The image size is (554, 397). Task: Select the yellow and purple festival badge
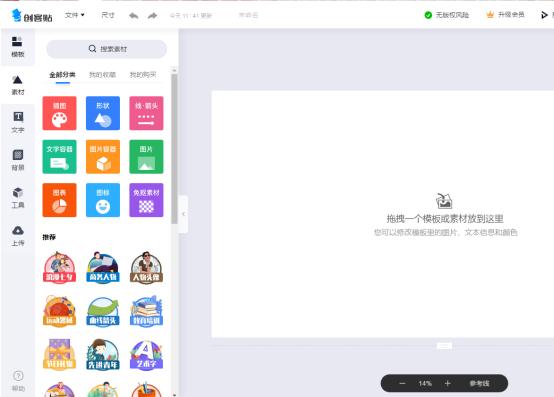[59, 354]
